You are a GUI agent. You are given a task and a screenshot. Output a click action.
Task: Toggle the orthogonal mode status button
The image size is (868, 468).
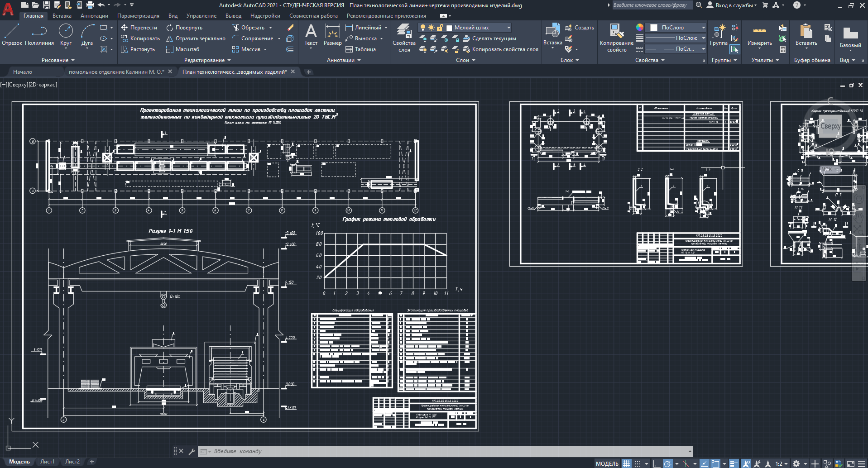[656, 463]
